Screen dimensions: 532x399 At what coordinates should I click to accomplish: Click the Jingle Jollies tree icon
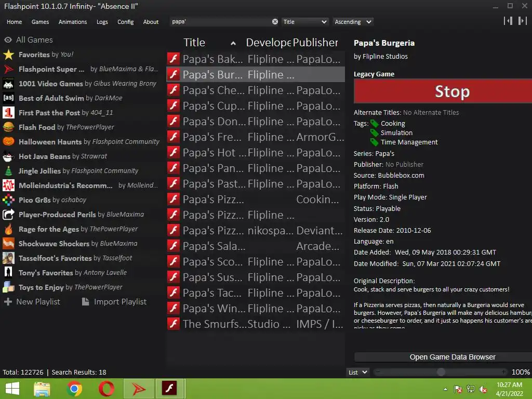(x=8, y=171)
